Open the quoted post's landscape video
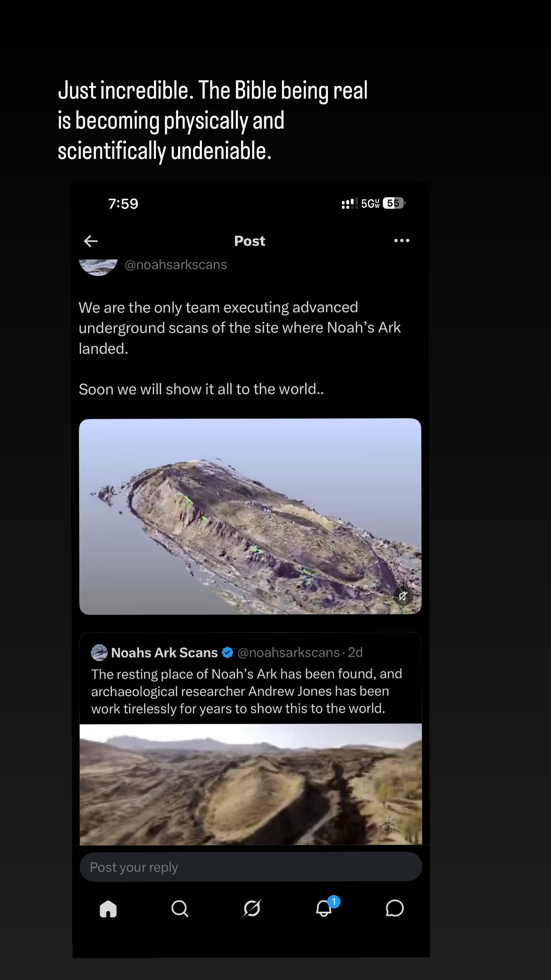This screenshot has width=551, height=980. [x=251, y=784]
